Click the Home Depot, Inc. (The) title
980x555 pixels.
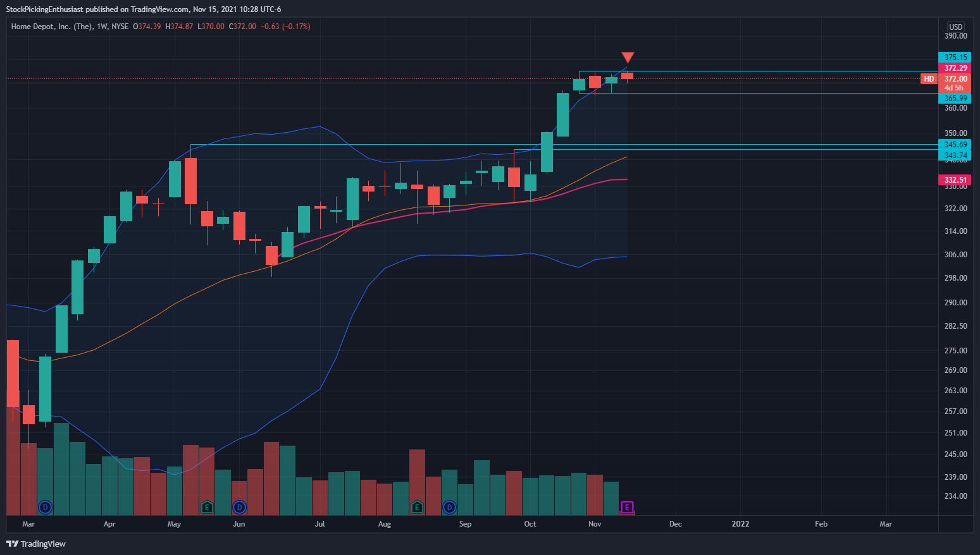52,27
